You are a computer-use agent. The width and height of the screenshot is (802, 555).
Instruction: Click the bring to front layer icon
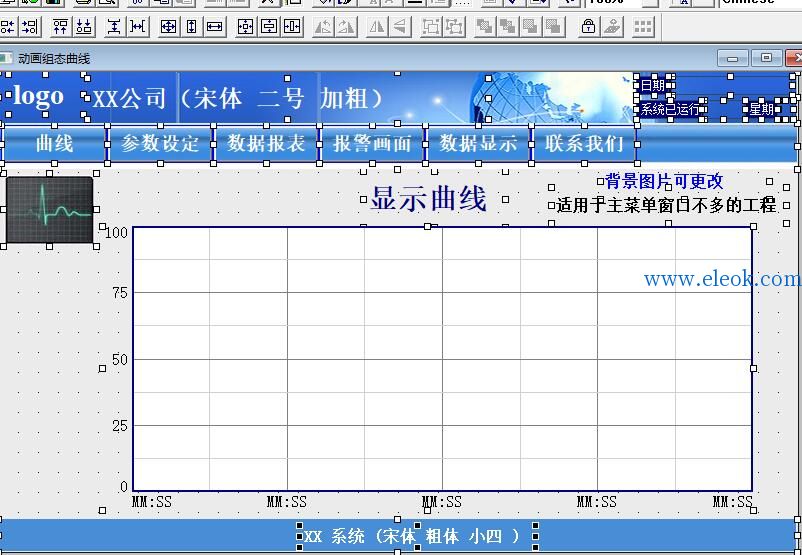coord(484,27)
